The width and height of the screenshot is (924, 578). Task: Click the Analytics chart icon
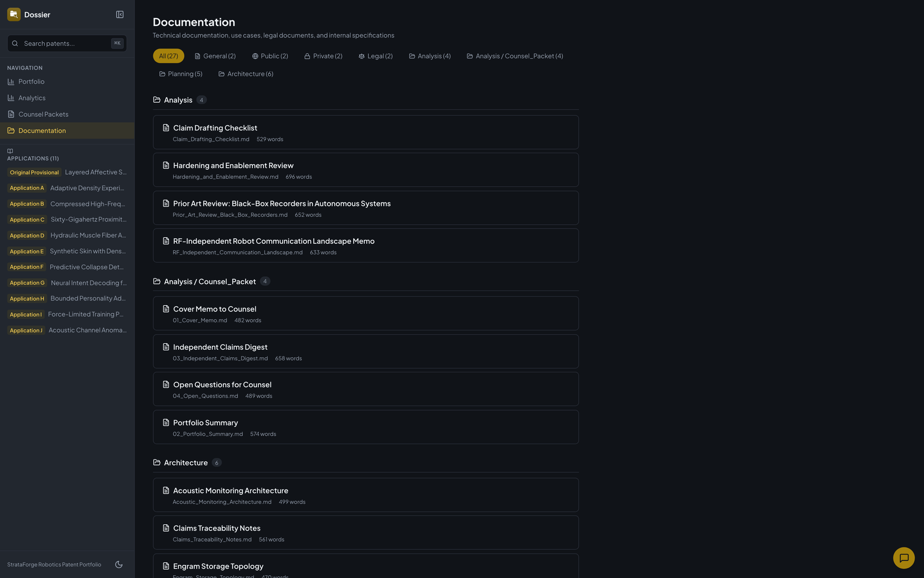tap(11, 98)
